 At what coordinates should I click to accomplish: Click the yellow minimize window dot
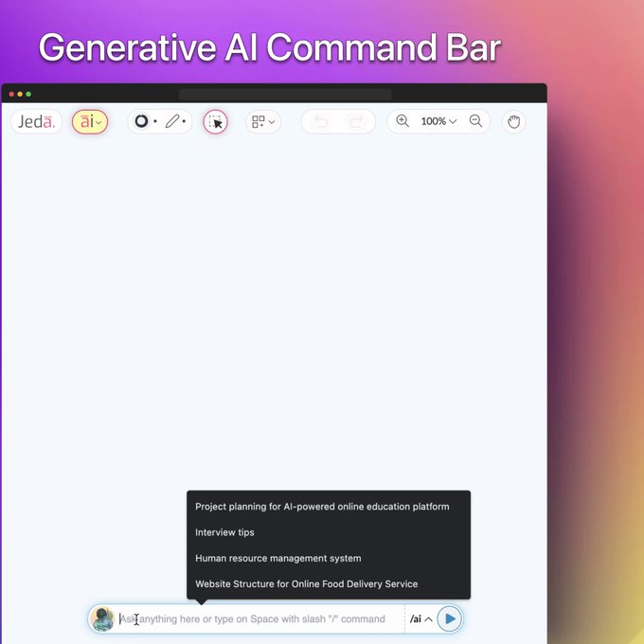(x=20, y=94)
